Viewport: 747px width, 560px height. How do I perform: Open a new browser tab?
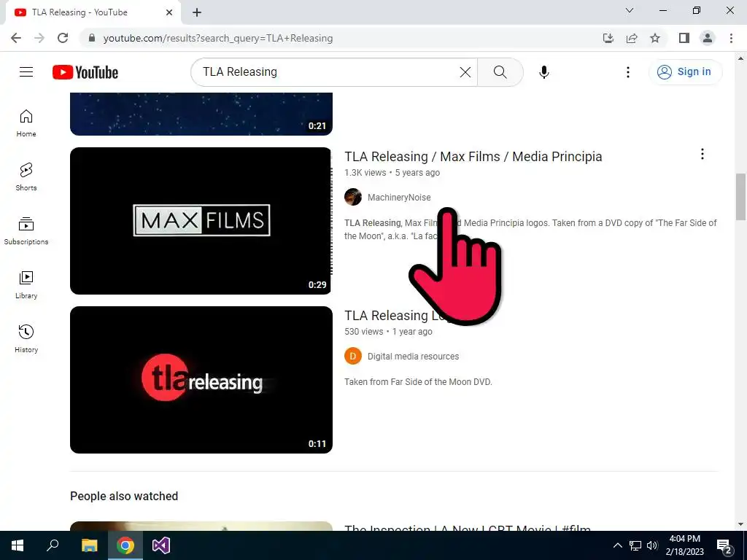click(x=197, y=12)
